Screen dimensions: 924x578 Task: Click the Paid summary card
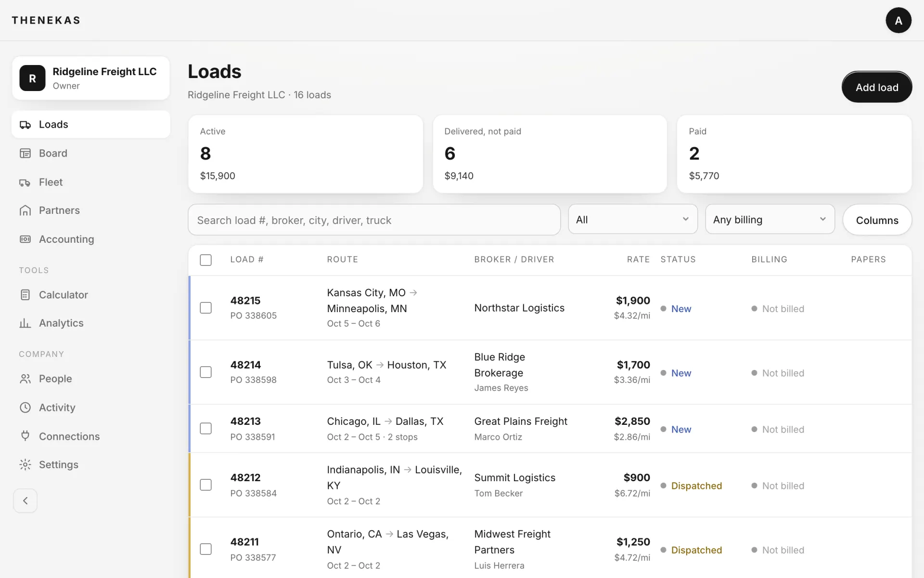point(794,154)
